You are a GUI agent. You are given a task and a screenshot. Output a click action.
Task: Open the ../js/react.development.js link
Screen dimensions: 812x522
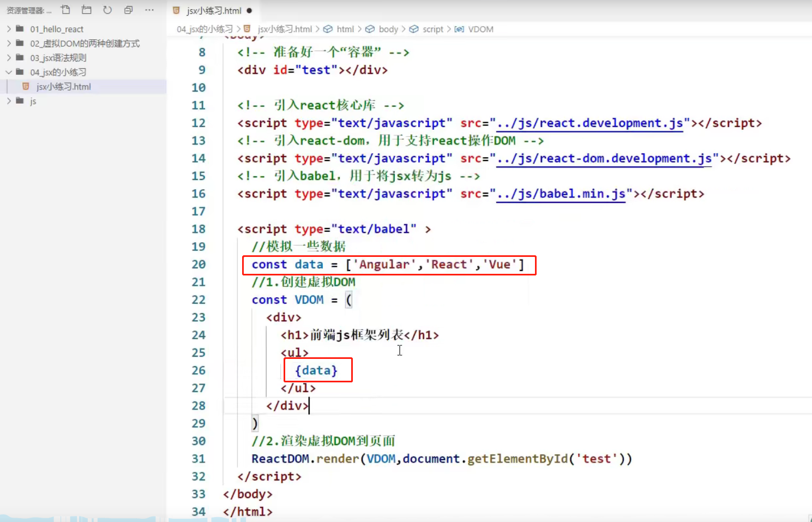pyautogui.click(x=590, y=123)
